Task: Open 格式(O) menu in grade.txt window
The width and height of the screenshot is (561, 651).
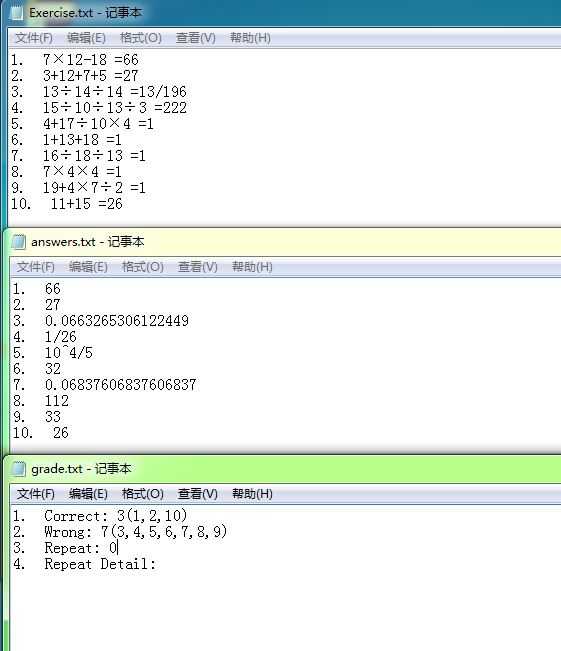Action: coord(143,494)
